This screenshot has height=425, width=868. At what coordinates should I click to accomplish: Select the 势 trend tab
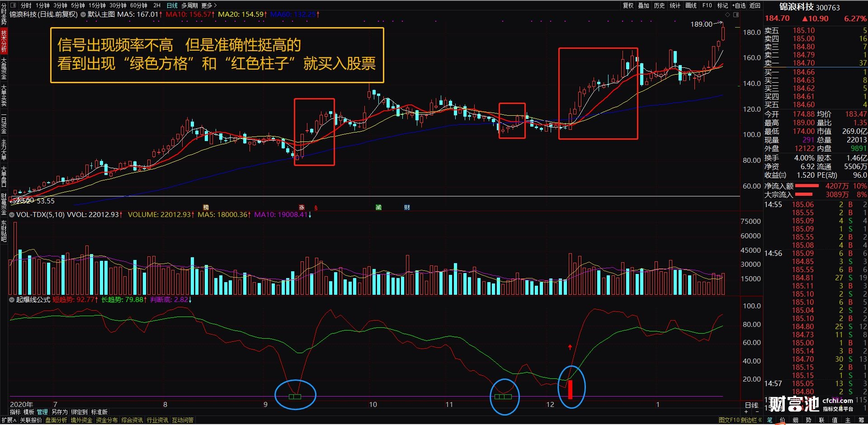[x=809, y=420]
